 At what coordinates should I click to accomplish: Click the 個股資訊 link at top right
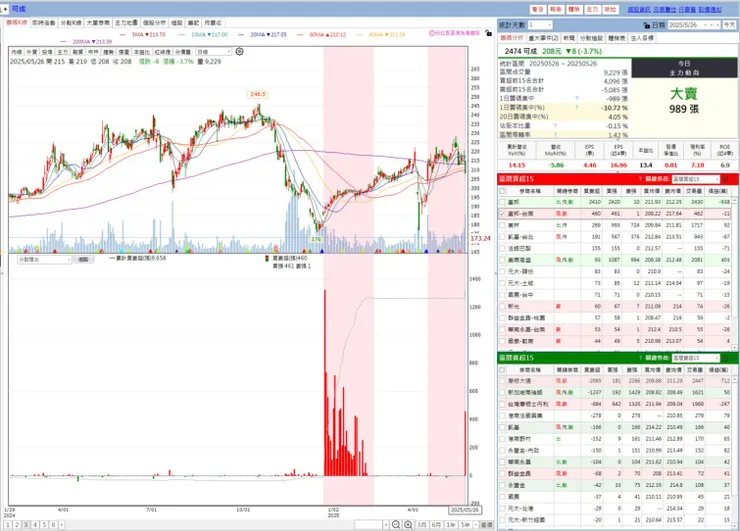(x=639, y=9)
